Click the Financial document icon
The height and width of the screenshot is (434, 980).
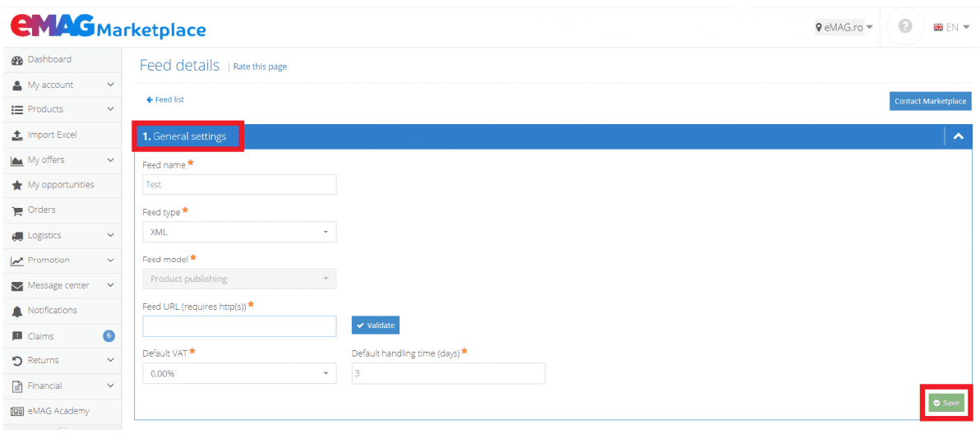point(17,386)
